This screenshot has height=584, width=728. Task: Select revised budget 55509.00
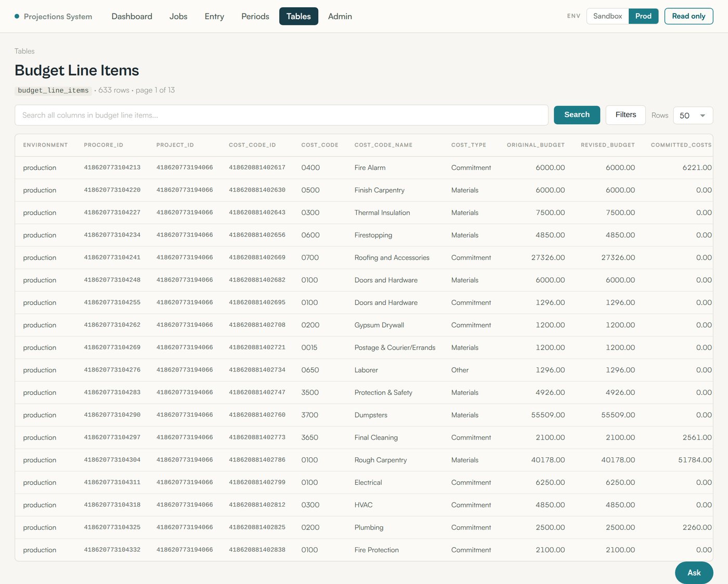[618, 415]
